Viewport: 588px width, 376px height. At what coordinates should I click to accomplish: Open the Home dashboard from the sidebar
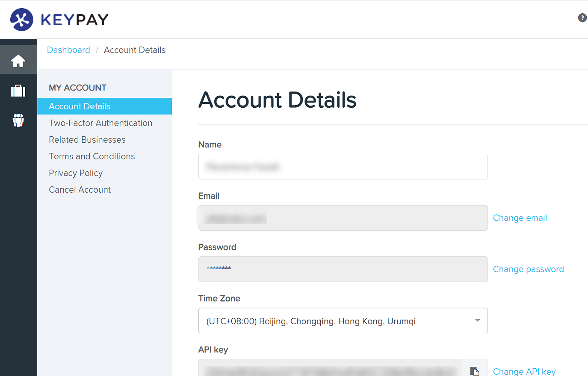(18, 60)
